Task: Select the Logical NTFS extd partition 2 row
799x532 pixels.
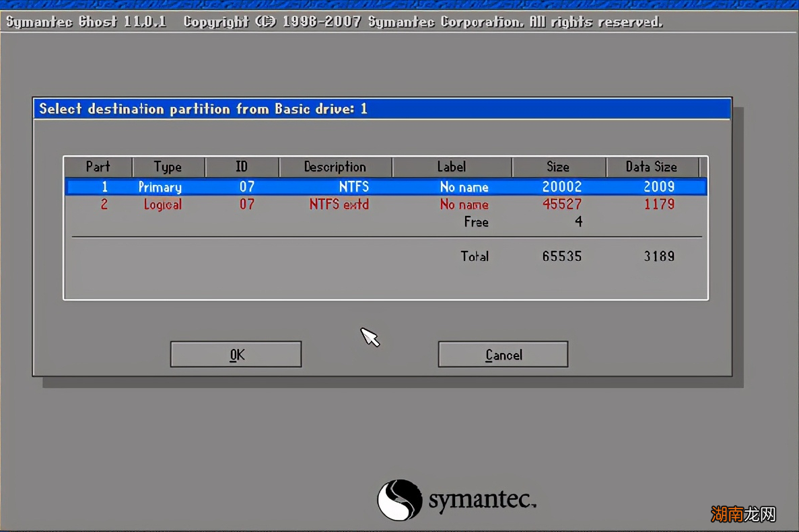Action: point(386,204)
